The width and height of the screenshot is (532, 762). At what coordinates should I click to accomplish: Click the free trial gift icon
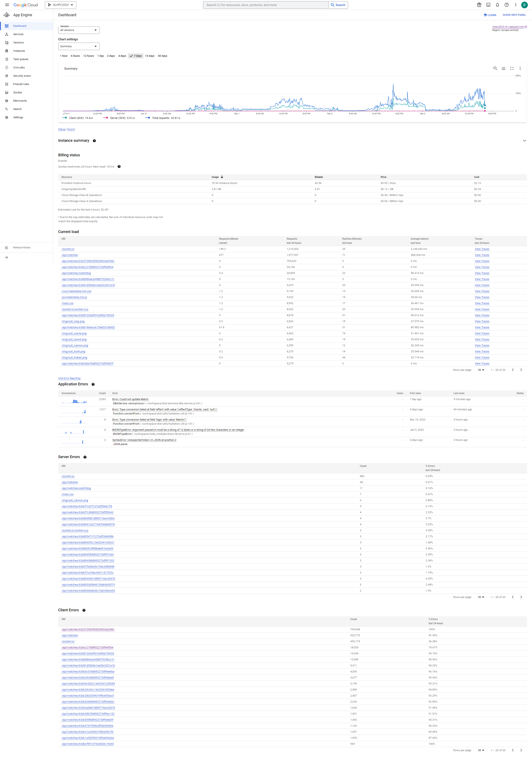(x=479, y=5)
